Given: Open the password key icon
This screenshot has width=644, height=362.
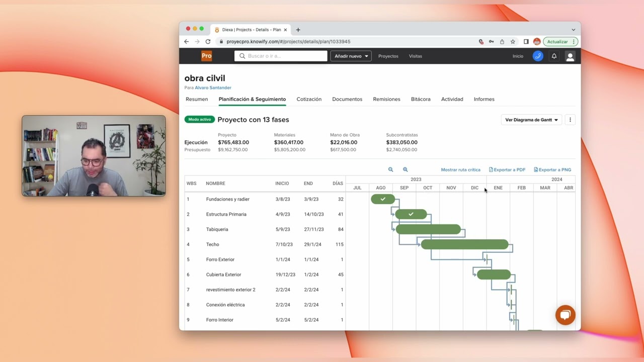Looking at the screenshot, I should [x=491, y=42].
